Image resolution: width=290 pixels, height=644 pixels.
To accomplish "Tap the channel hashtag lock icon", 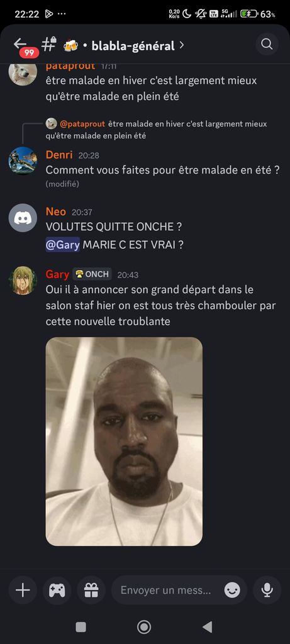I will (49, 44).
